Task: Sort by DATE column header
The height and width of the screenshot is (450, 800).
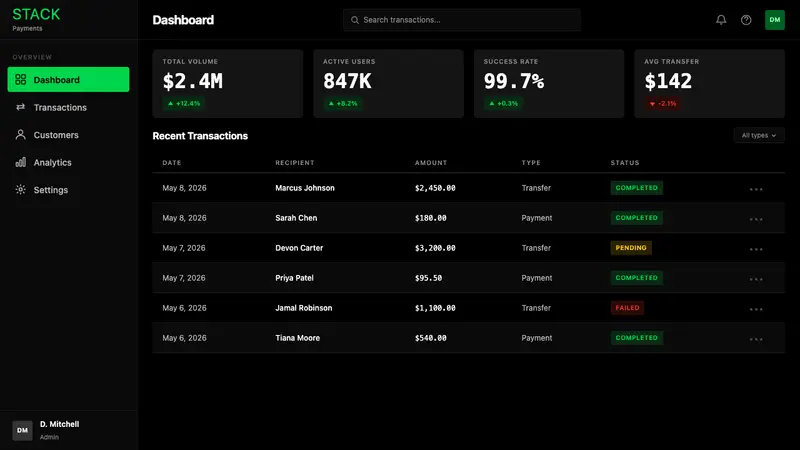Action: [x=171, y=163]
